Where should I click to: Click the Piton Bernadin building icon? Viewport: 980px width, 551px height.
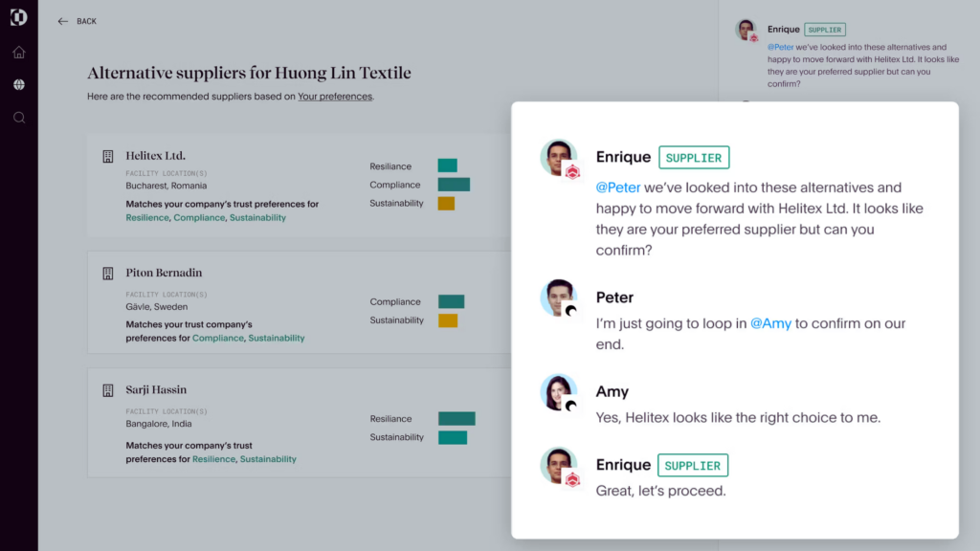(x=108, y=273)
